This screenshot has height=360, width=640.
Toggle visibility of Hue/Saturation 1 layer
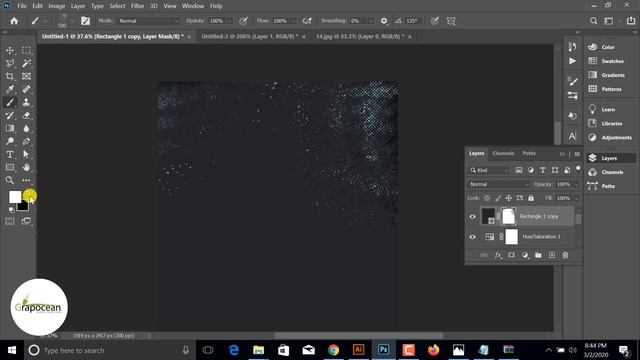pos(473,237)
